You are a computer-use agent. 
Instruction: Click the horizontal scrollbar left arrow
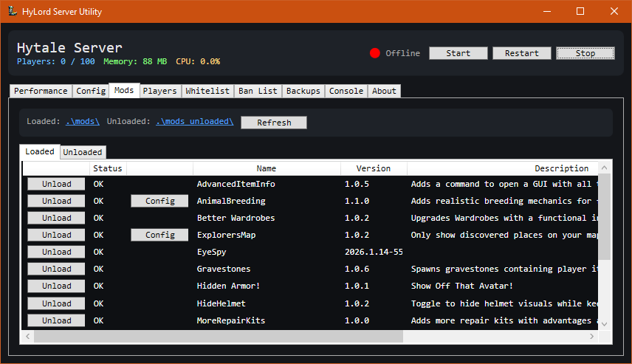tap(27, 336)
